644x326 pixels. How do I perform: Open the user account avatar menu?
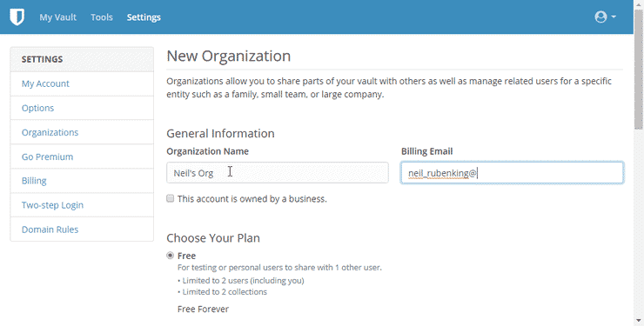point(600,17)
